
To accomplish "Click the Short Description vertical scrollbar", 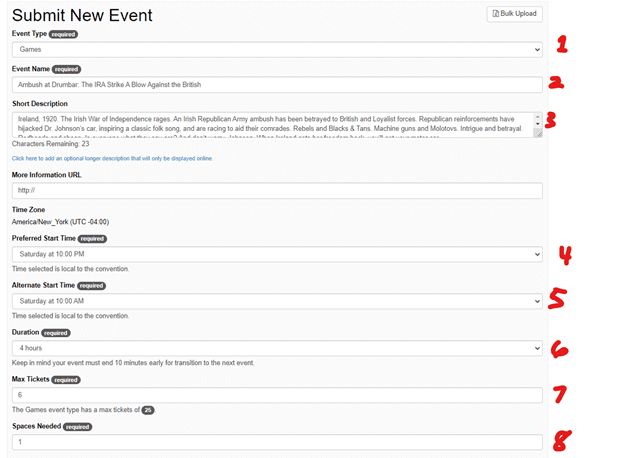I will [538, 120].
